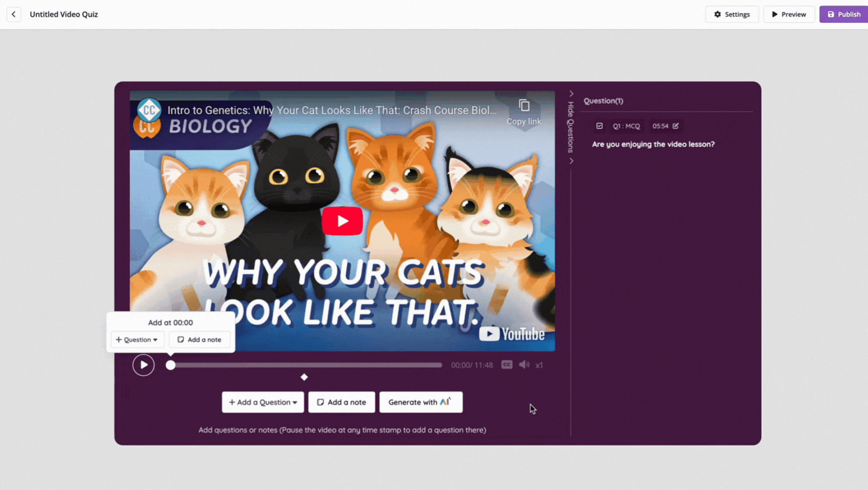This screenshot has height=490, width=868.
Task: Open the YouTube logo on the video
Action: [511, 334]
